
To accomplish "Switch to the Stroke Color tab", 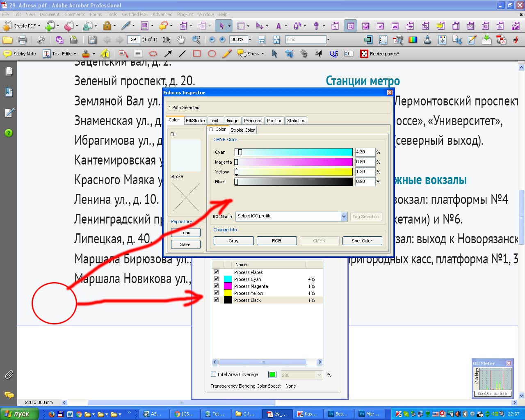I will point(243,130).
